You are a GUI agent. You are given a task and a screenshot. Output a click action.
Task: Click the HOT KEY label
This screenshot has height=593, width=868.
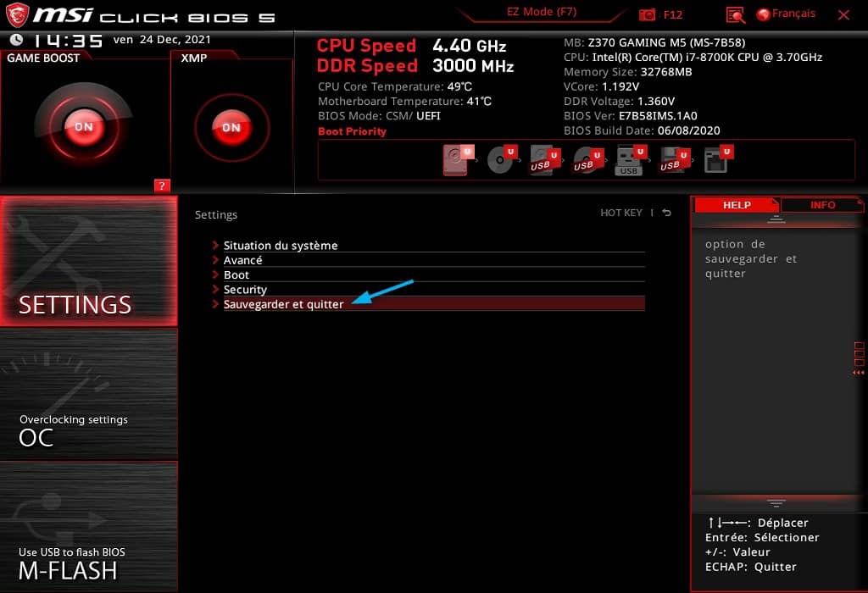tap(621, 213)
